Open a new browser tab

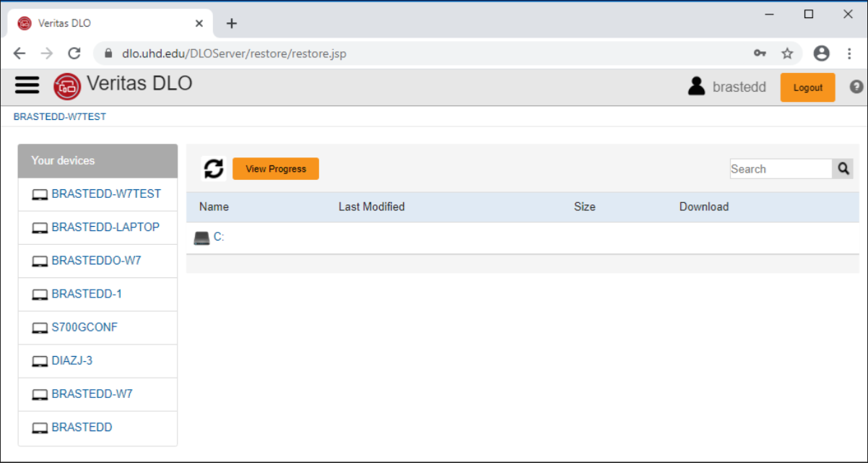pos(231,23)
